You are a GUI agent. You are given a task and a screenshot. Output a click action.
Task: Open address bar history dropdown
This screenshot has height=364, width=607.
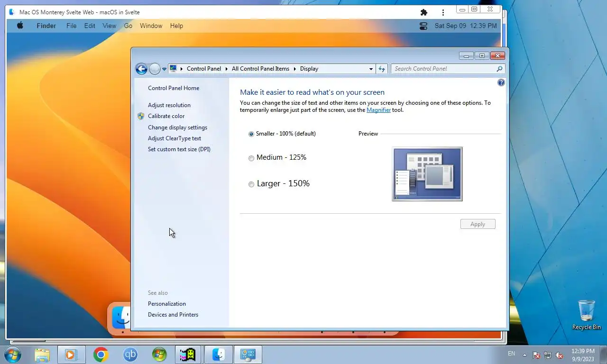(371, 69)
